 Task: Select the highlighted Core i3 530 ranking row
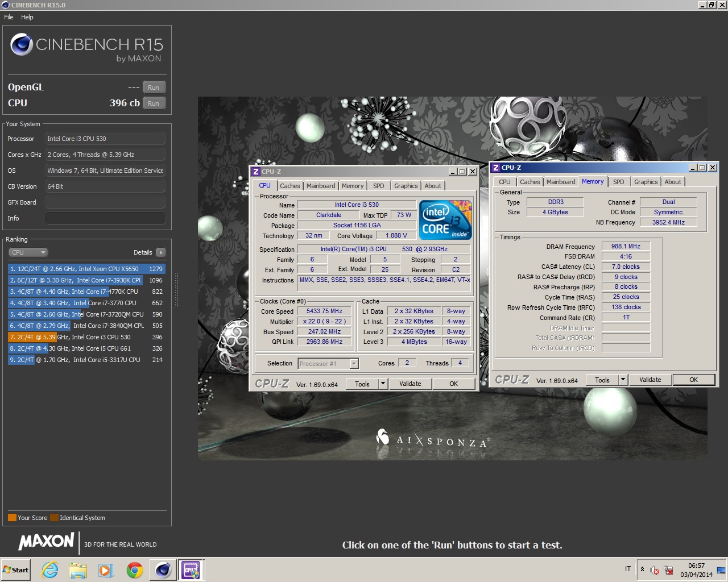point(86,337)
